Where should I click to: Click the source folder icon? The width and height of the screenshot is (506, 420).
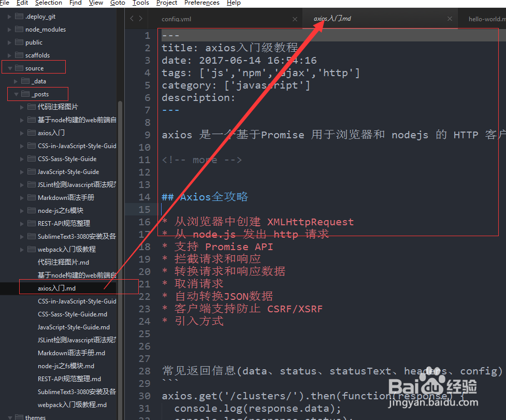click(19, 68)
